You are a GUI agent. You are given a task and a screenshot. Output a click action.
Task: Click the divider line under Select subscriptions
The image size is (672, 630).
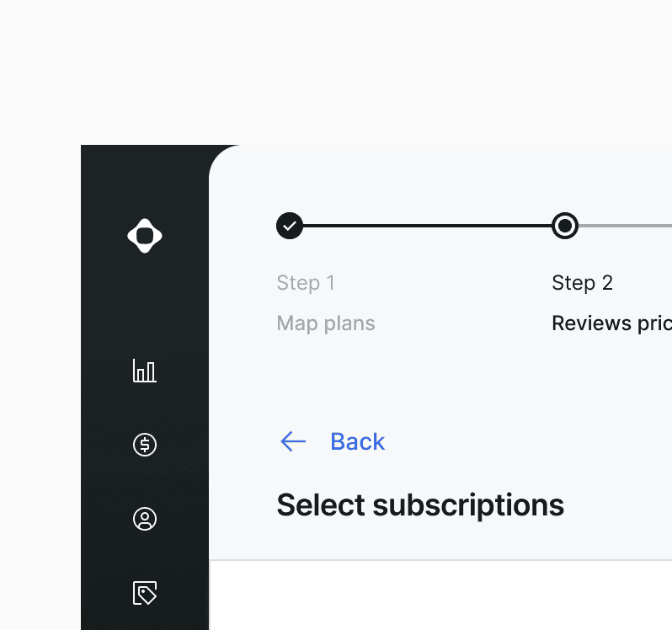(x=440, y=560)
